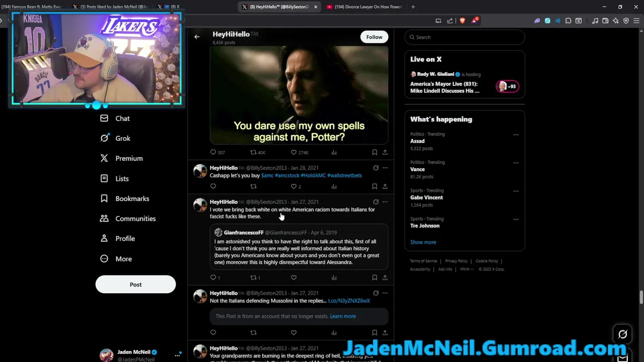
Task: Open Terms of Service link
Action: point(424,261)
